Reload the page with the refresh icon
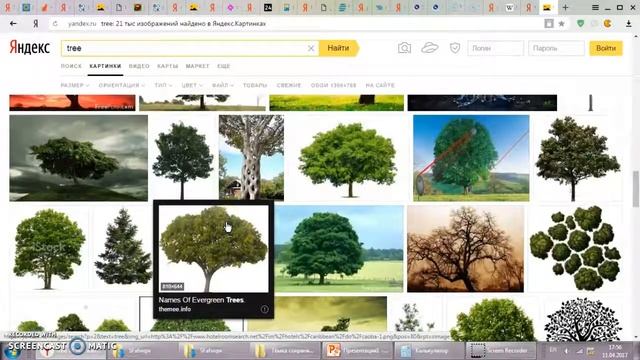 (55, 24)
